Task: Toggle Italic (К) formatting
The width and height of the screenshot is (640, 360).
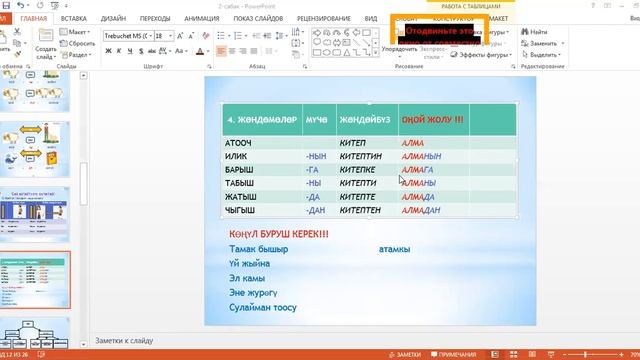Action: click(119, 51)
